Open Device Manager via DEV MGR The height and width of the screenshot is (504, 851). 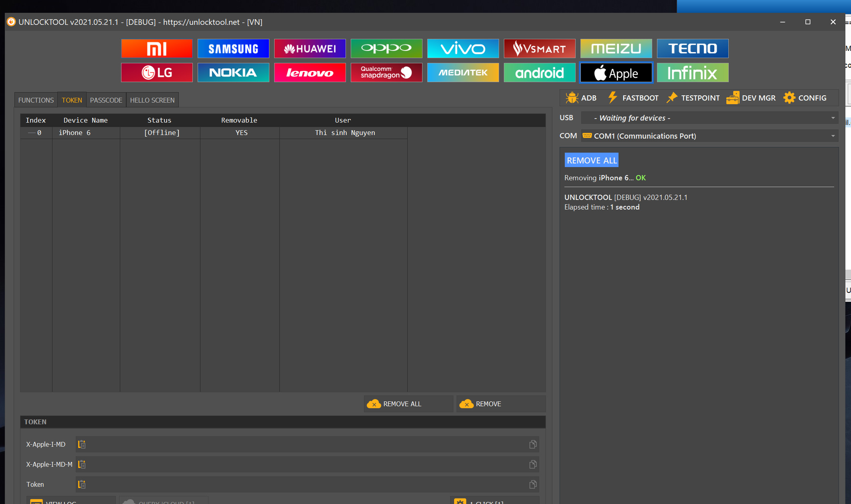[x=751, y=98]
